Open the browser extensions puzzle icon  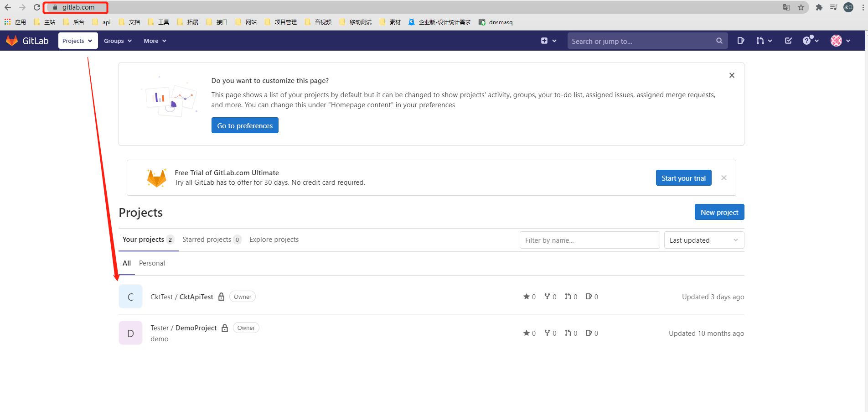coord(819,7)
